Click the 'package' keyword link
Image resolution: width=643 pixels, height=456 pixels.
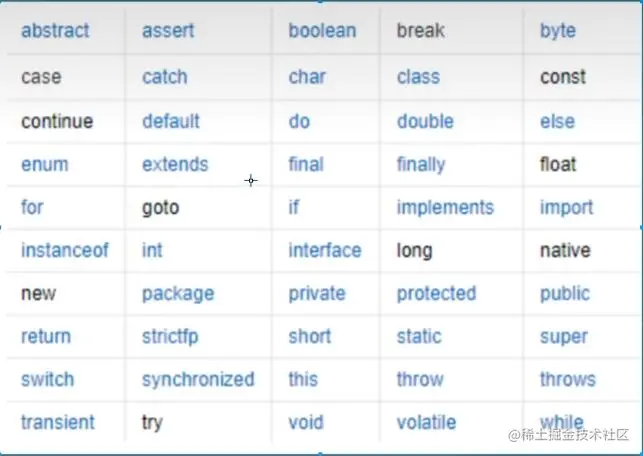click(178, 294)
